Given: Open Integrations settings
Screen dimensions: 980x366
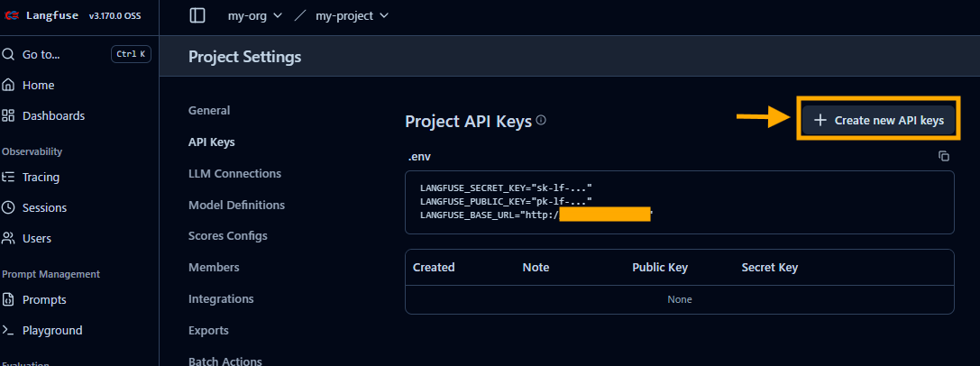Looking at the screenshot, I should pos(221,299).
